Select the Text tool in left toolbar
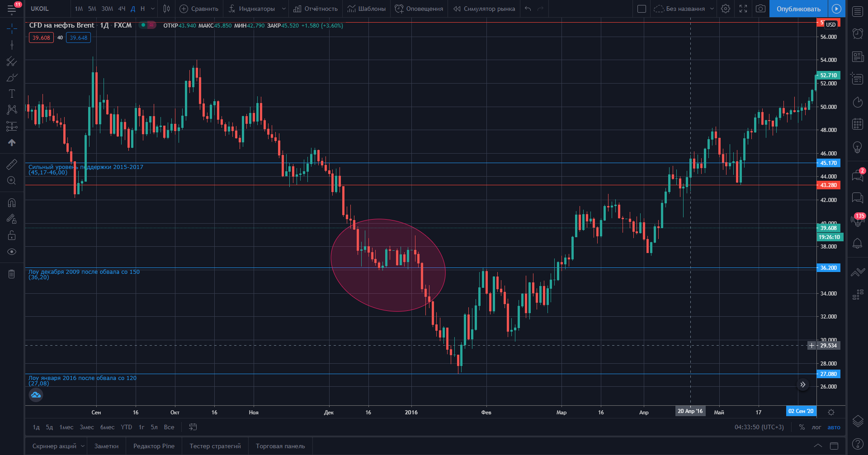 (12, 94)
